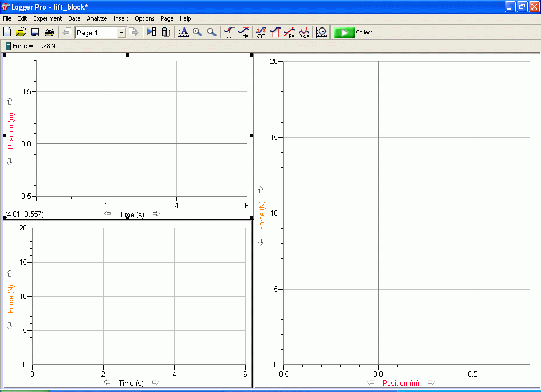Toggle the Examine (X=) tool
The width and height of the screenshot is (541, 392).
click(x=229, y=32)
